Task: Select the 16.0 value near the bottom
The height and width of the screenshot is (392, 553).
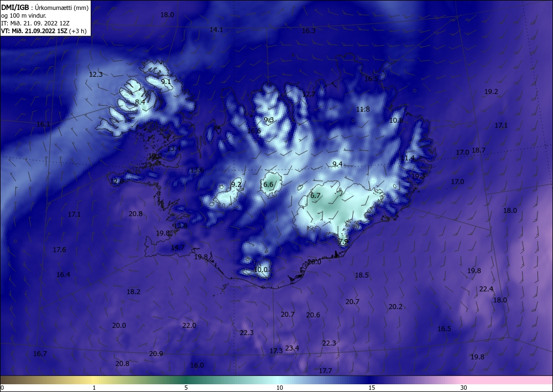Action: [197, 365]
